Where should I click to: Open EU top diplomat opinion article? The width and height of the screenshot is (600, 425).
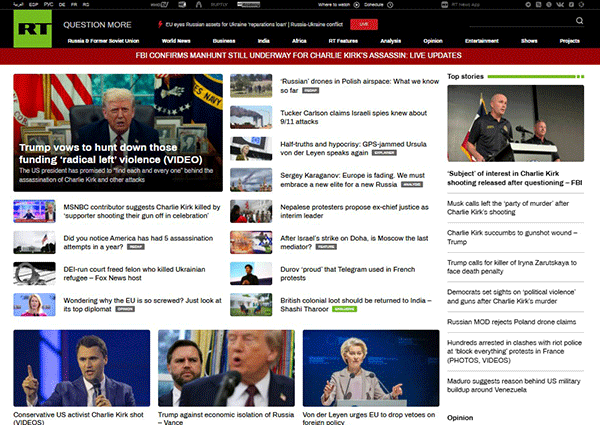142,305
